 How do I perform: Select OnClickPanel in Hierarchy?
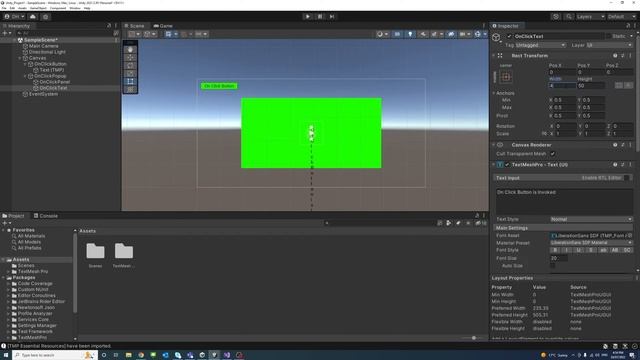(55, 82)
